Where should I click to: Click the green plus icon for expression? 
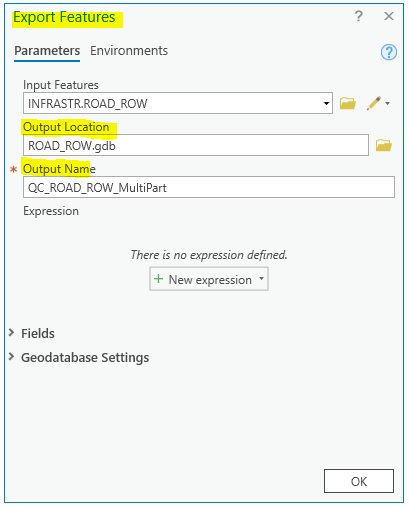[158, 279]
